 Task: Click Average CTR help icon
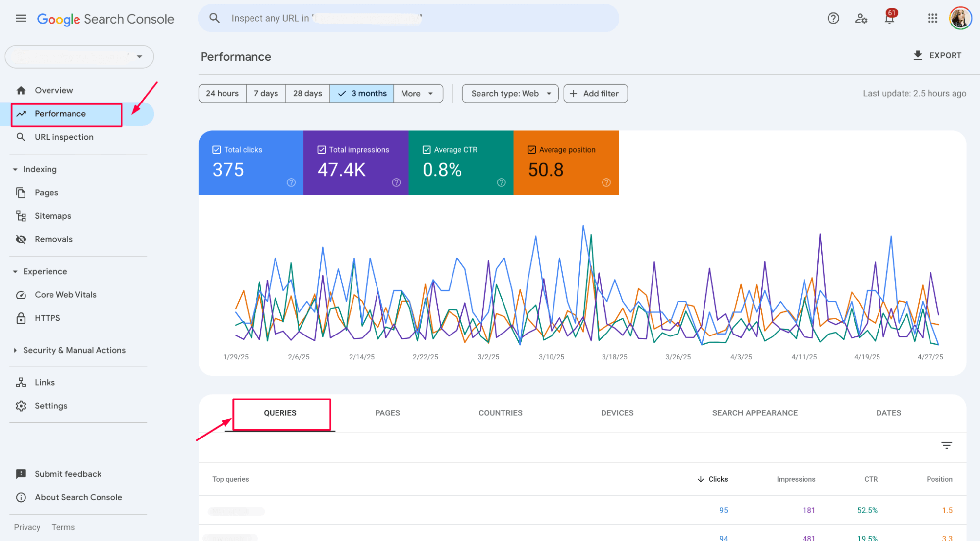(501, 182)
